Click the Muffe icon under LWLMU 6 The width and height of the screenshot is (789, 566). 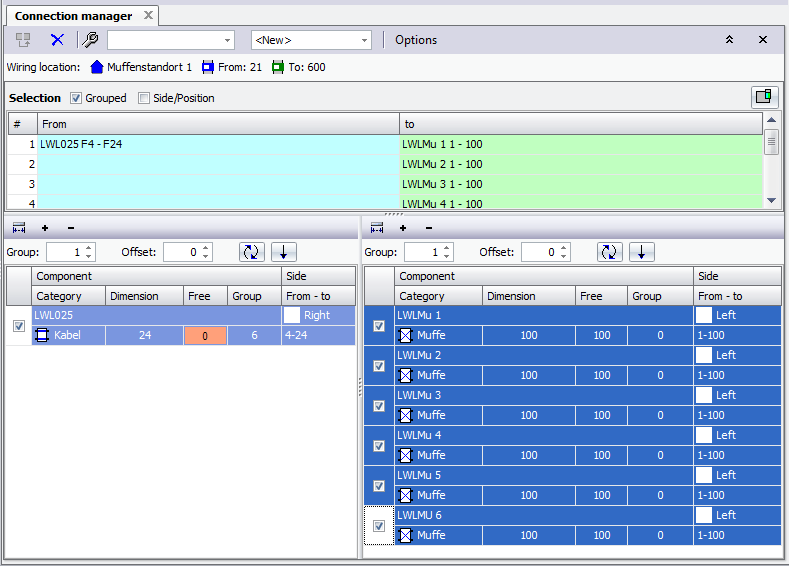(405, 535)
